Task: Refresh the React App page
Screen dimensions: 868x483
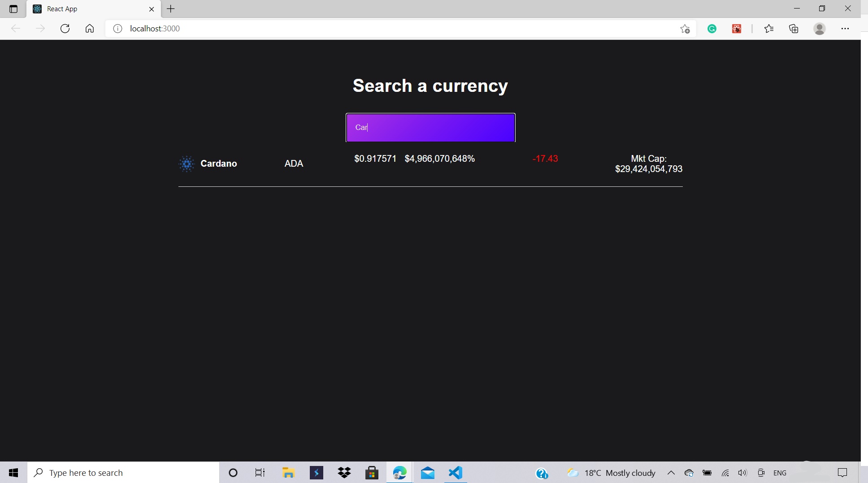Action: [65, 28]
